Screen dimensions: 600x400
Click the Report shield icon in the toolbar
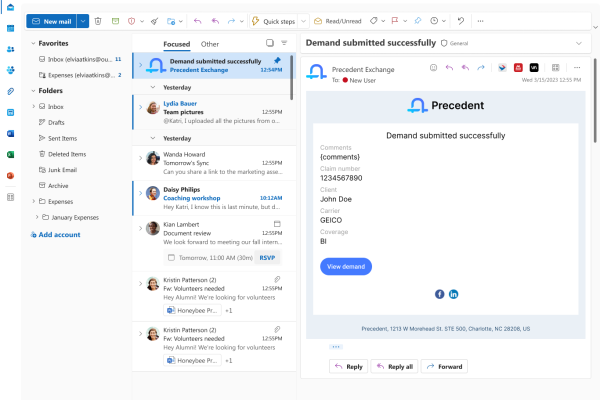click(x=132, y=21)
